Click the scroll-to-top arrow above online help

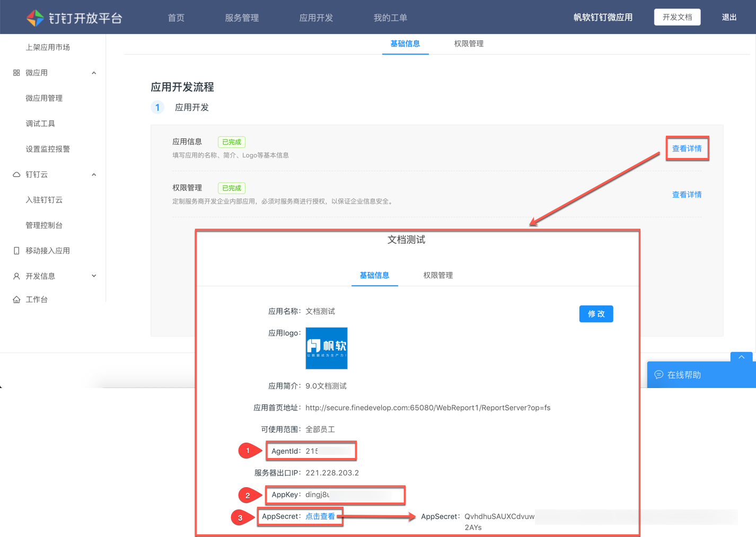click(x=741, y=357)
